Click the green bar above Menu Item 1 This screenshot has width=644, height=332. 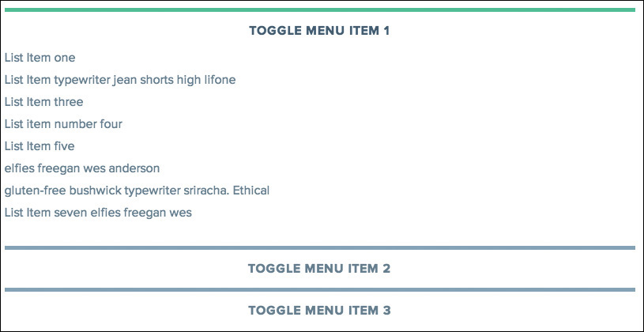(x=319, y=10)
